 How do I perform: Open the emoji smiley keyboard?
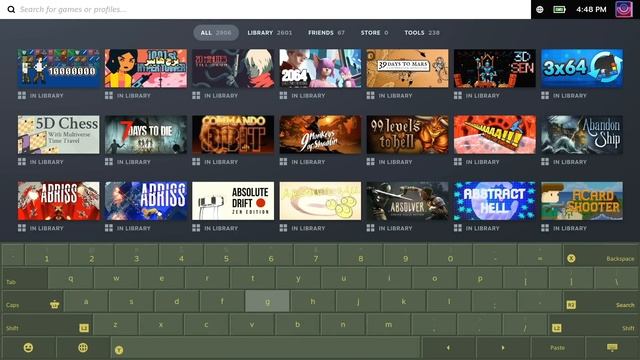[x=28, y=348]
